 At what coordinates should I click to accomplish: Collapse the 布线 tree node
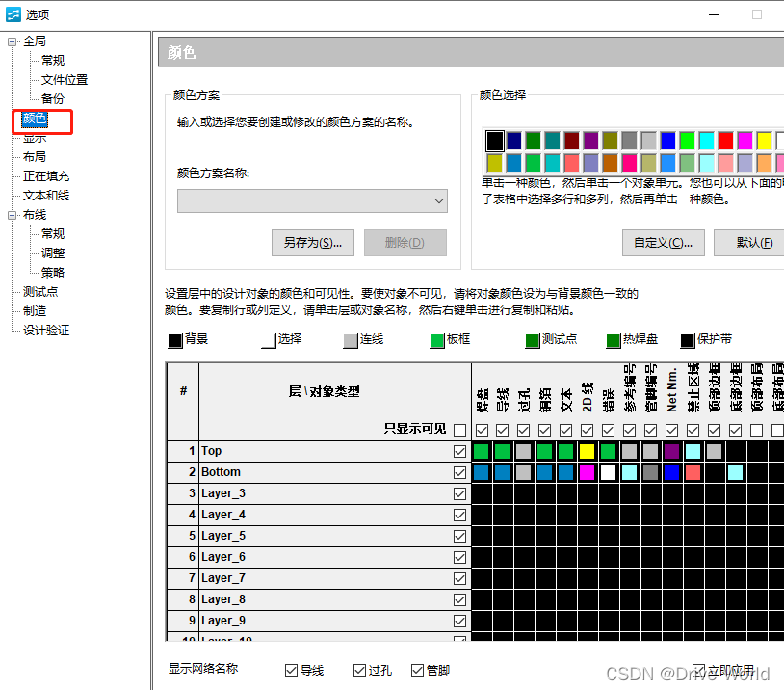click(12, 215)
